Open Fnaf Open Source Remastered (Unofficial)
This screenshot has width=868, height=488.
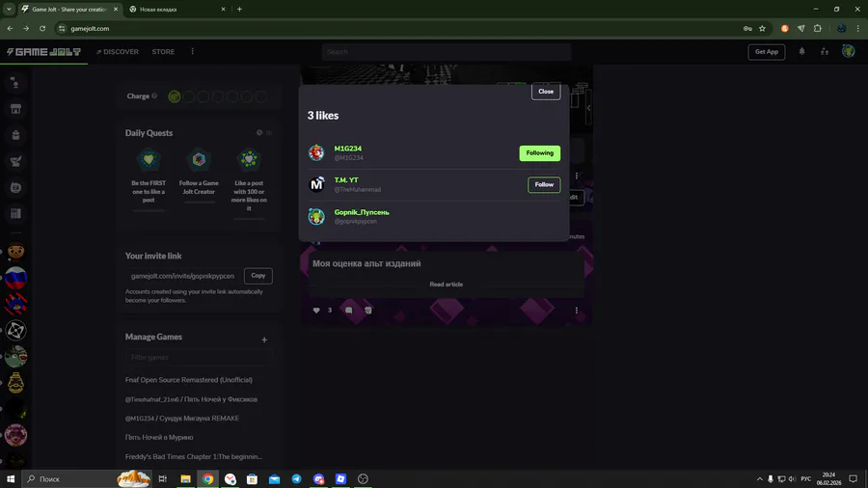(189, 380)
